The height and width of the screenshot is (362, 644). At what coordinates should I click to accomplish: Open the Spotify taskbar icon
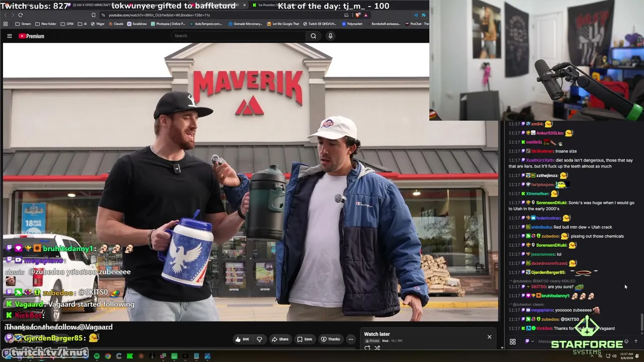point(97,356)
